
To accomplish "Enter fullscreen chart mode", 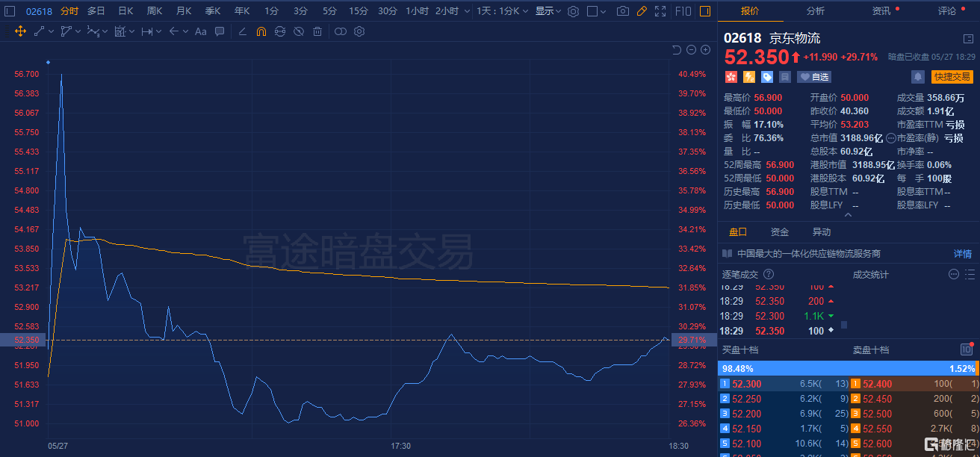I will (x=660, y=11).
